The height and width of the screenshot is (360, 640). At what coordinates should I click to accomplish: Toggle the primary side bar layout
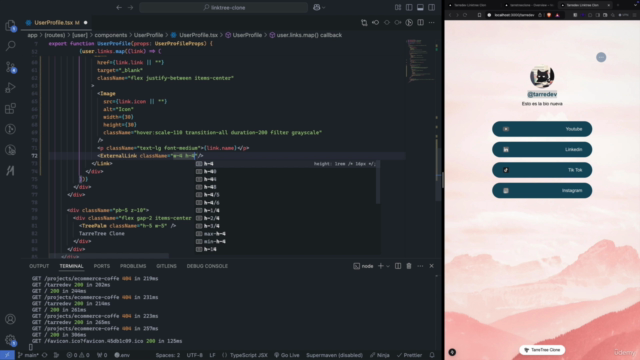(409, 7)
